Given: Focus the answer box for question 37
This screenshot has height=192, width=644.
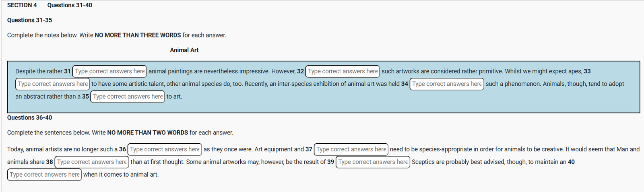Looking at the screenshot, I should click(x=351, y=149).
